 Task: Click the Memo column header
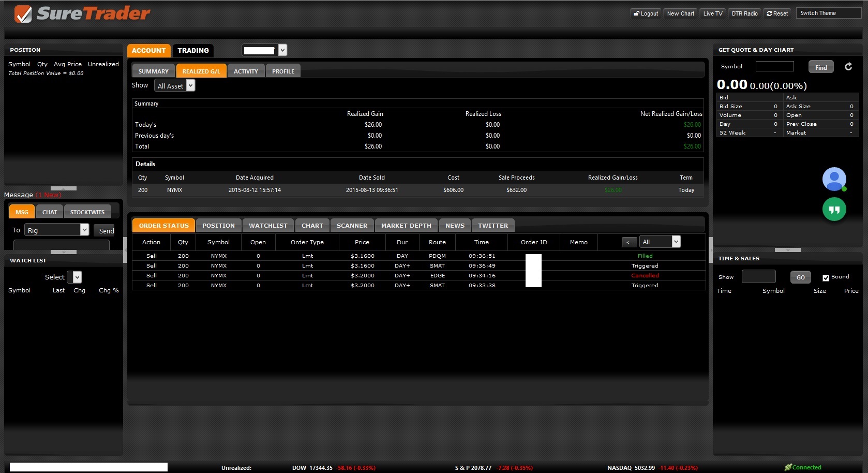pyautogui.click(x=578, y=242)
